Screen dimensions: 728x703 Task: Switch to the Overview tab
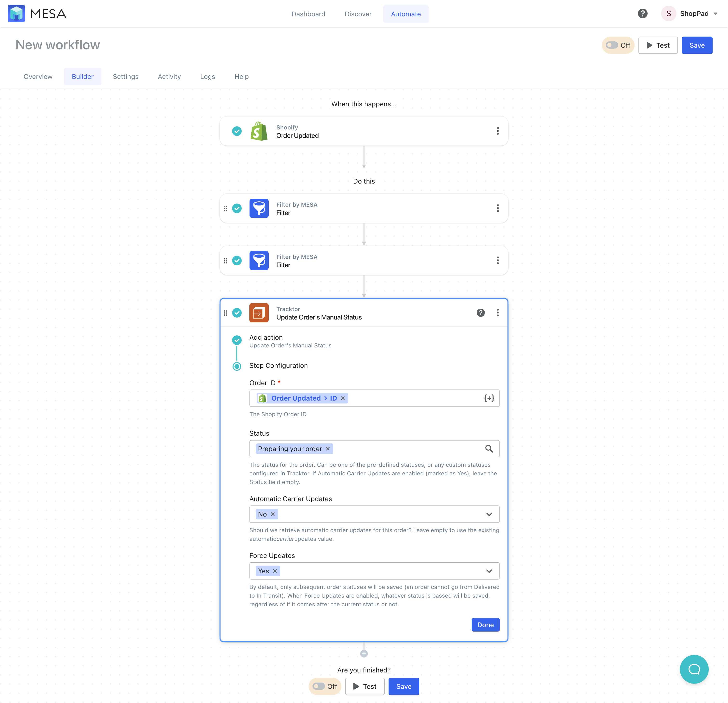pos(38,77)
